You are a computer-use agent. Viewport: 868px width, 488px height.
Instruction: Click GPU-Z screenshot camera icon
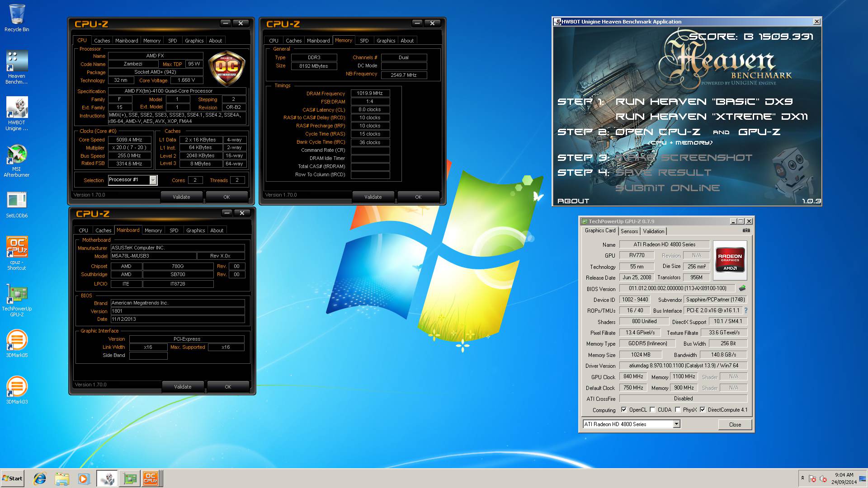(746, 230)
